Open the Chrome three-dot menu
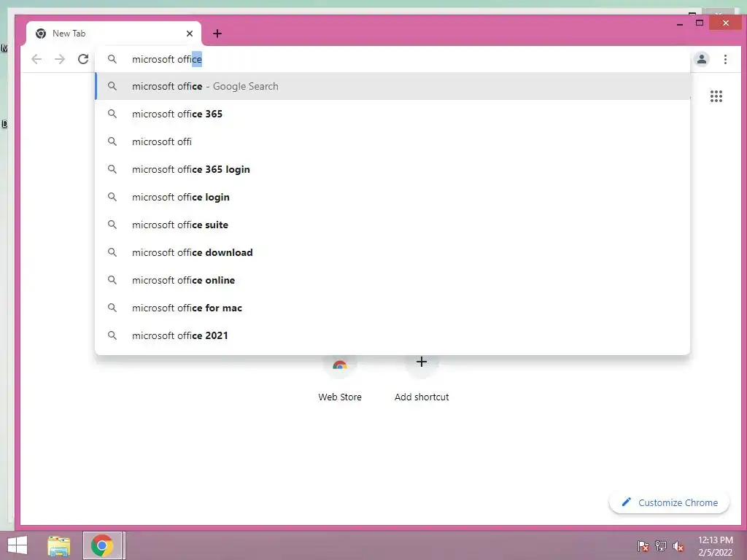 pyautogui.click(x=725, y=59)
